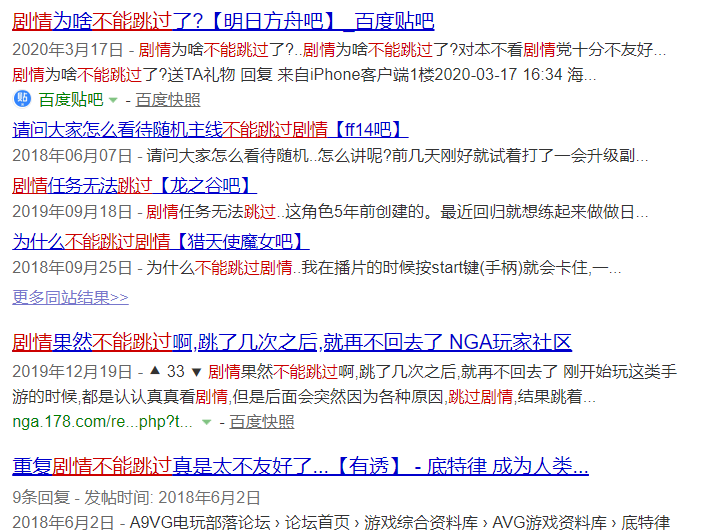
Task: Open NGA玩家社区 result title
Action: click(x=292, y=342)
